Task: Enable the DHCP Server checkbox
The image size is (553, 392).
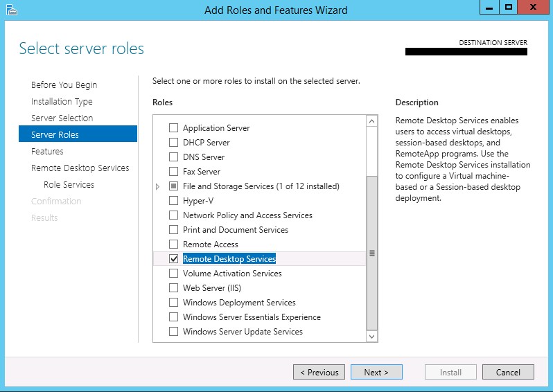Action: pyautogui.click(x=173, y=142)
